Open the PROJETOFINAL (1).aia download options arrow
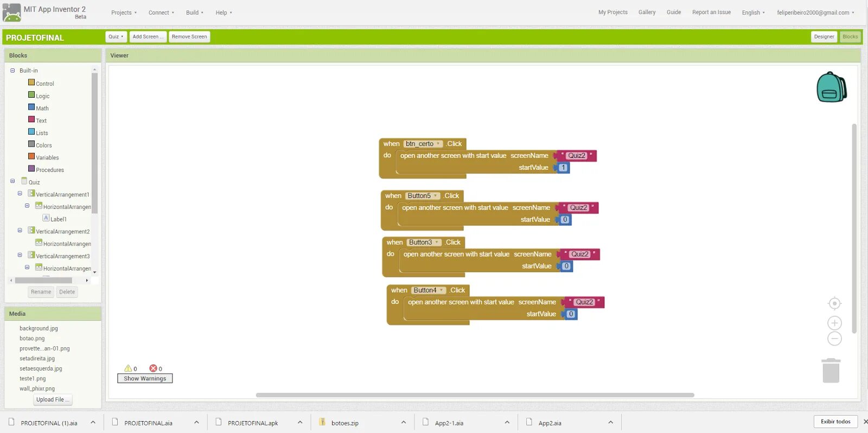Image resolution: width=868 pixels, height=433 pixels. coord(93,422)
